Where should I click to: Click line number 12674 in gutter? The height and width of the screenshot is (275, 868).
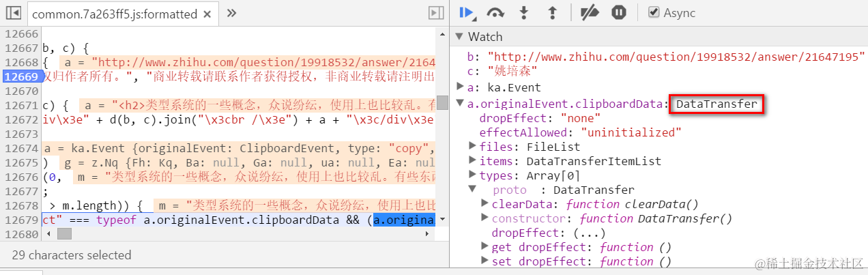20,148
